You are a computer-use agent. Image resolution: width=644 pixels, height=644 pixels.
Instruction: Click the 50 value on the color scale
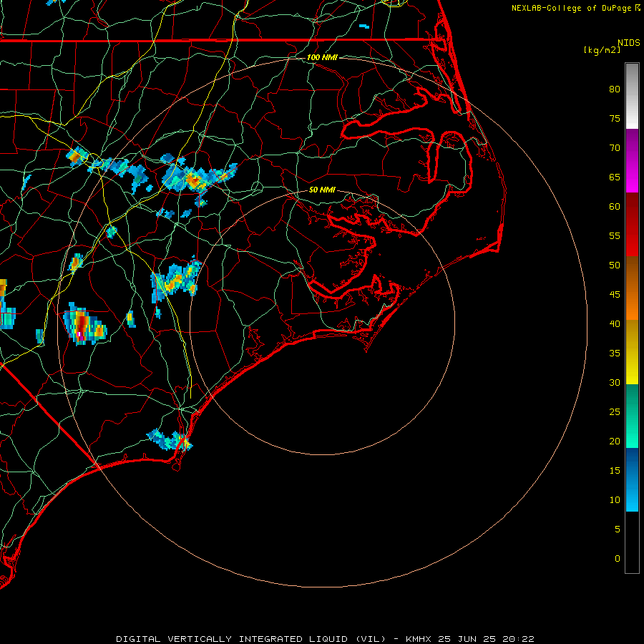pyautogui.click(x=615, y=265)
